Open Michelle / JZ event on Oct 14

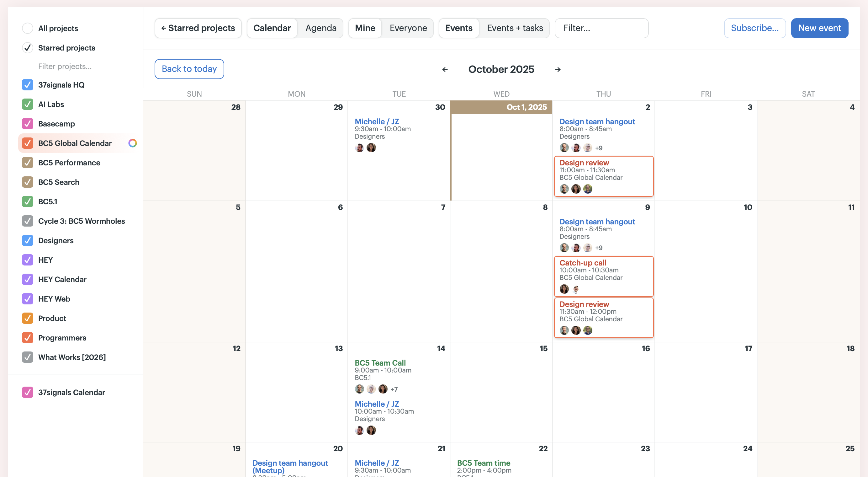click(377, 404)
